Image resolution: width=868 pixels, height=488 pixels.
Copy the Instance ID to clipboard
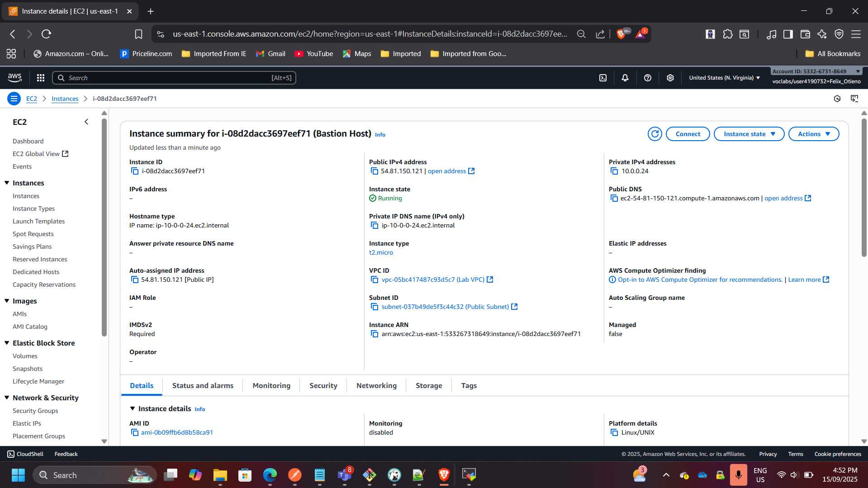(134, 171)
